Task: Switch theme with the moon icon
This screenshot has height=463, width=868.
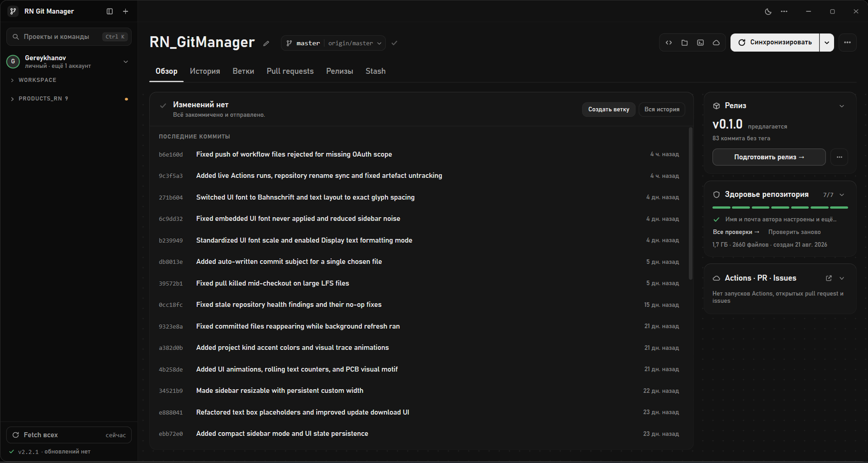Action: [768, 12]
